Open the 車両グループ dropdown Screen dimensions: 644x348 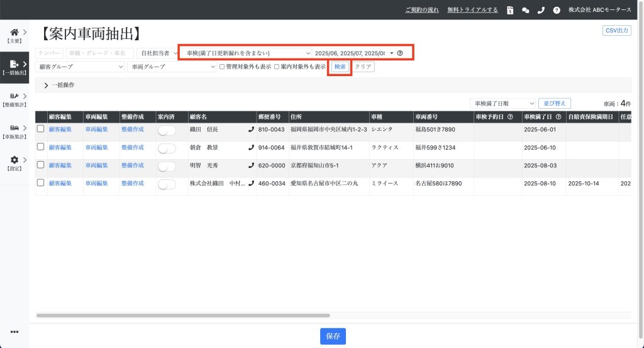(x=172, y=67)
